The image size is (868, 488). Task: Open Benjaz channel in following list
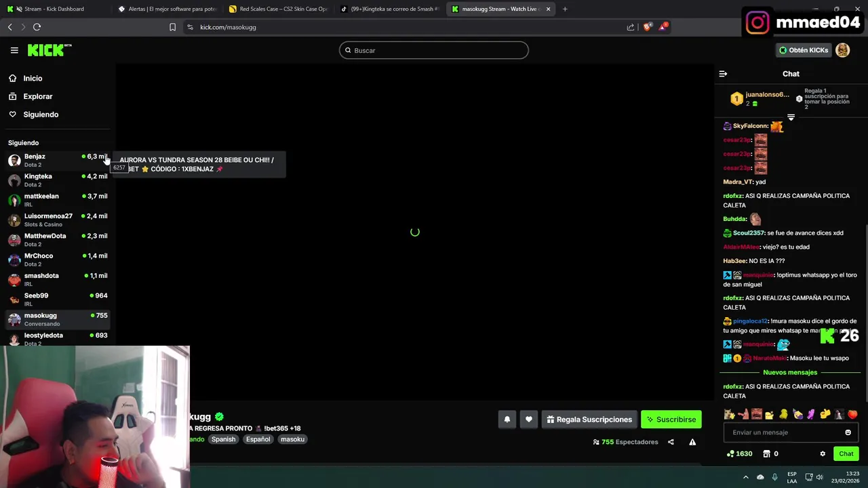(x=58, y=160)
